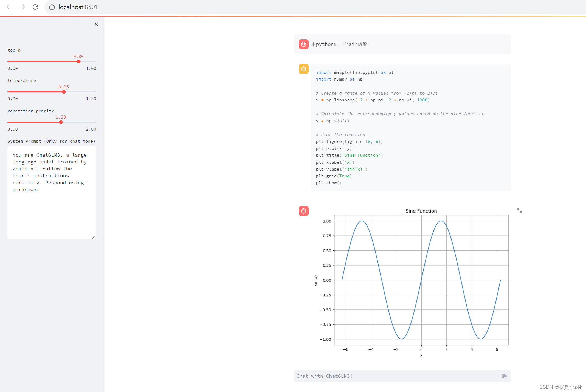Close the sidebar with the X icon
This screenshot has height=392, width=586.
coord(96,24)
